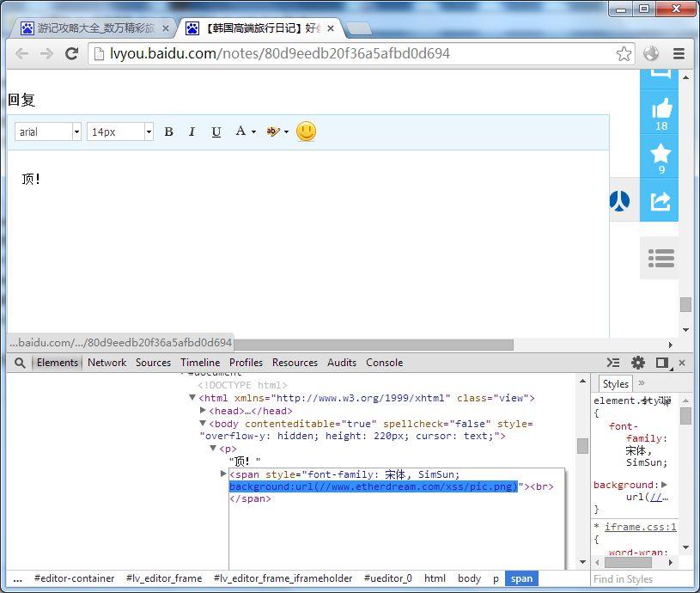Viewport: 700px width, 593px height.
Task: Open the emoticon smiley picker
Action: (x=306, y=131)
